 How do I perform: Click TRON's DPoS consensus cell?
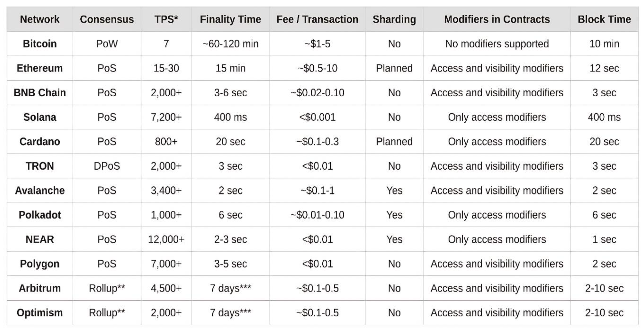(107, 166)
